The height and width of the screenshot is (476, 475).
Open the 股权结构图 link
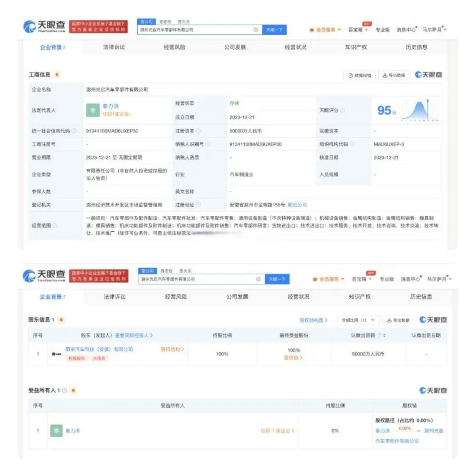point(311,320)
